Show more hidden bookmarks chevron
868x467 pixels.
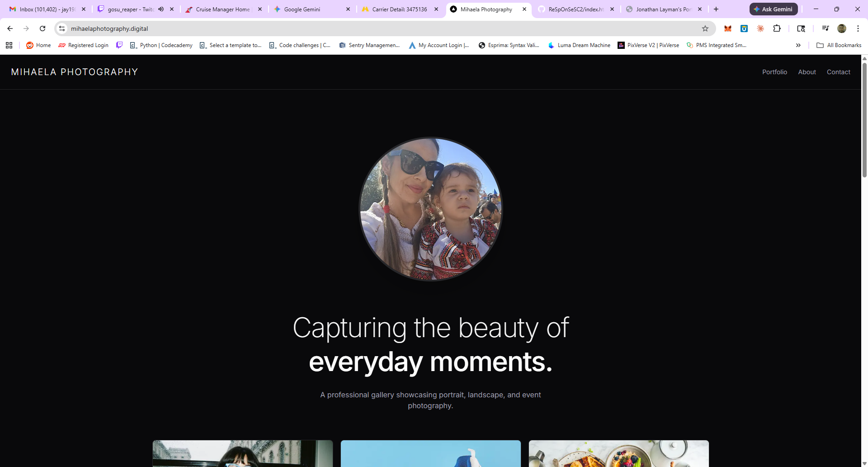pos(798,45)
